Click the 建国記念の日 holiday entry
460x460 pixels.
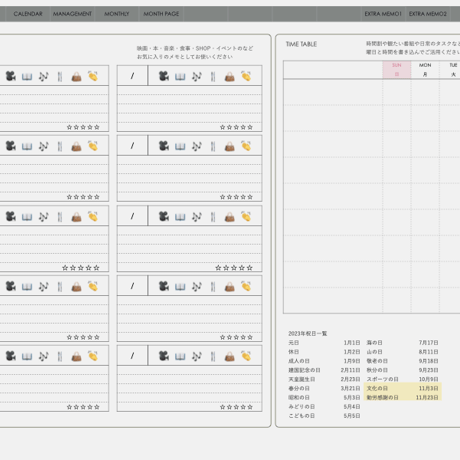304,370
